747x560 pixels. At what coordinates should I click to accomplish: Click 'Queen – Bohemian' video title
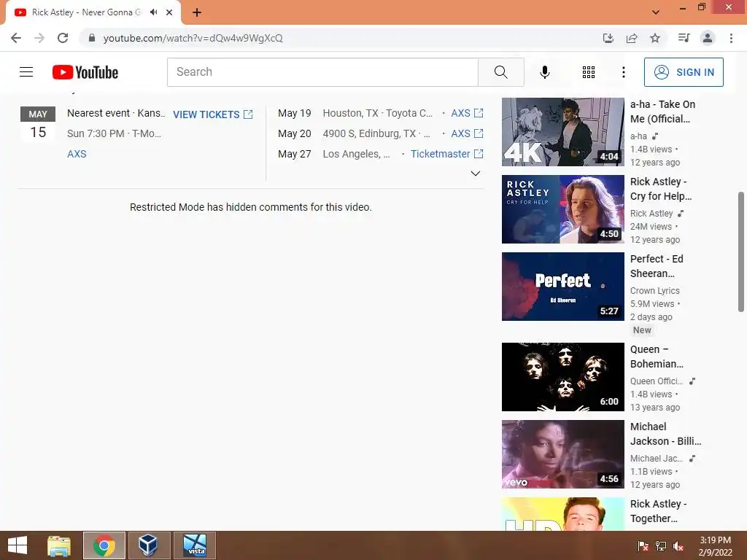click(x=657, y=356)
